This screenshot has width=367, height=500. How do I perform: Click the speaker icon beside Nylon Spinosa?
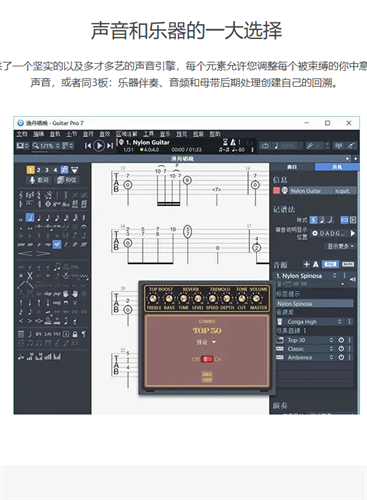click(x=353, y=279)
